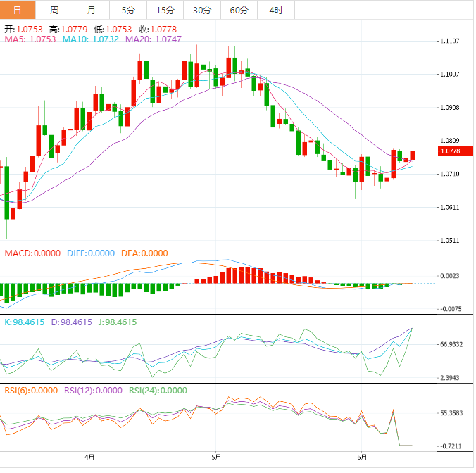Image resolution: width=476 pixels, height=473 pixels.
Task: Click the MA10: 1.0732 legend label
Action: (x=90, y=39)
